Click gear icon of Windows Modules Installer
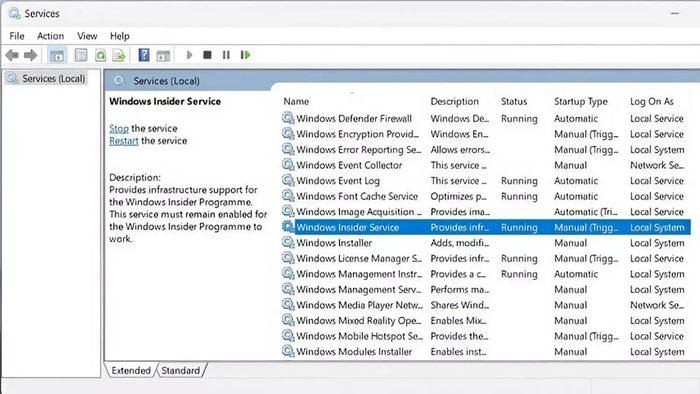Image resolution: width=700 pixels, height=394 pixels. [288, 352]
